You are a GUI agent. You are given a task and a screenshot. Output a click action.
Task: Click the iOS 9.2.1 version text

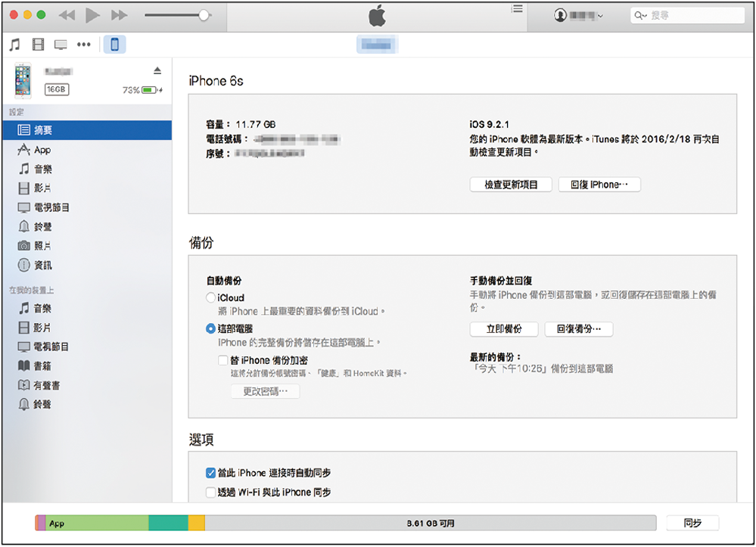click(x=489, y=124)
